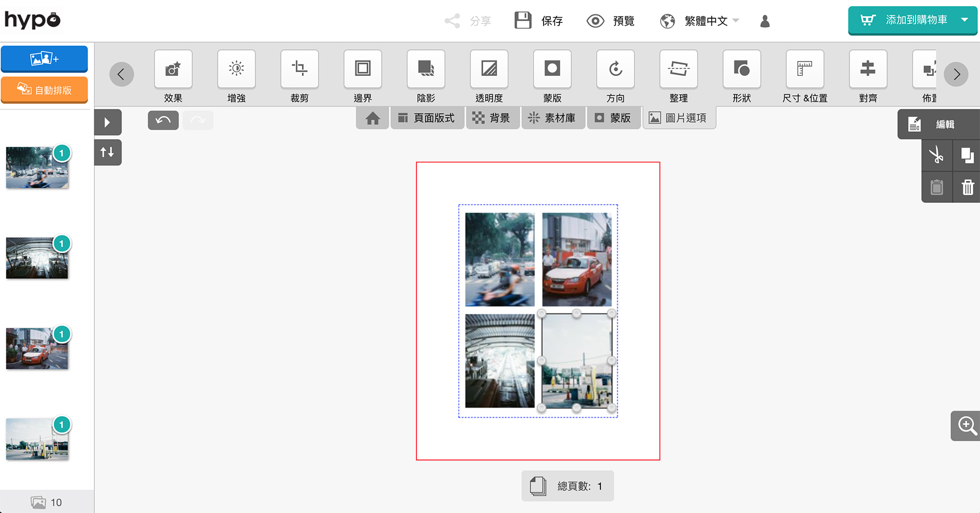
Task: Select the 裁剪 crop tool
Action: click(x=300, y=70)
